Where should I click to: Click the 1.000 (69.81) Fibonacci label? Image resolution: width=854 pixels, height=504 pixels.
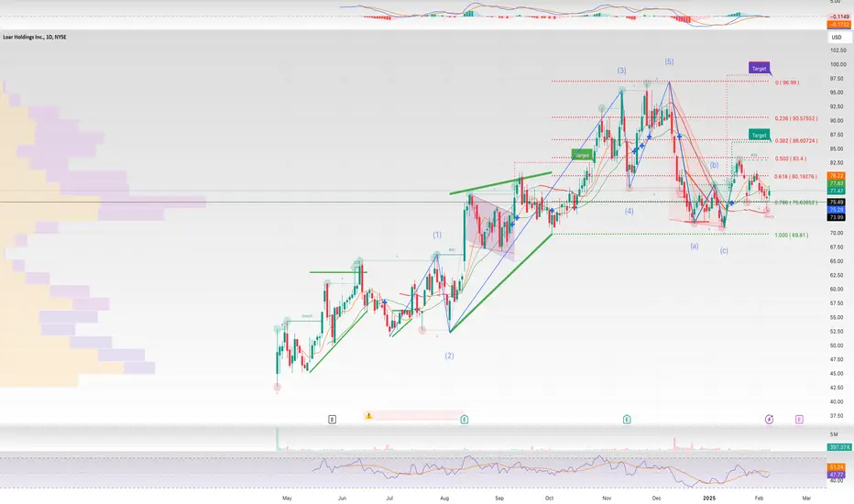[x=792, y=236]
